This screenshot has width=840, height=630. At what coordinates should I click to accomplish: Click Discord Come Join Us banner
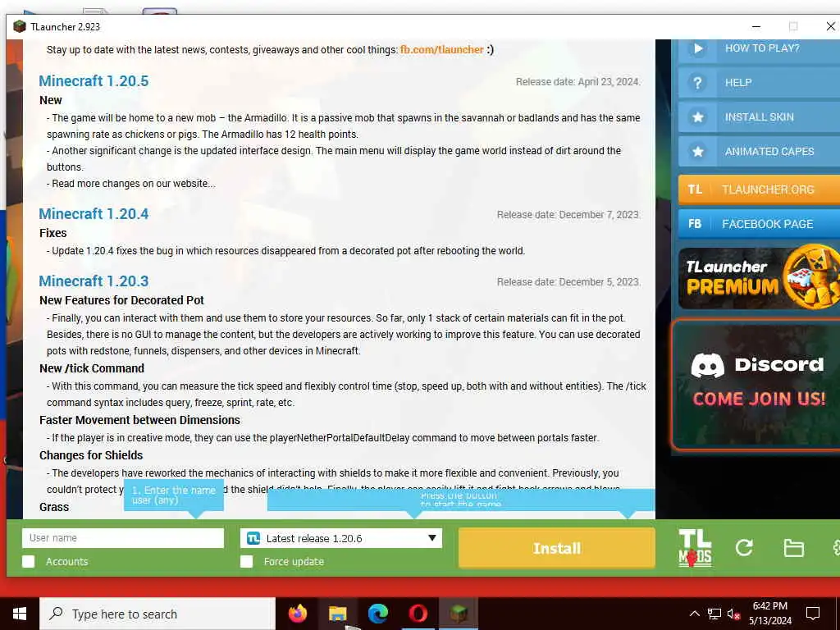pos(756,385)
